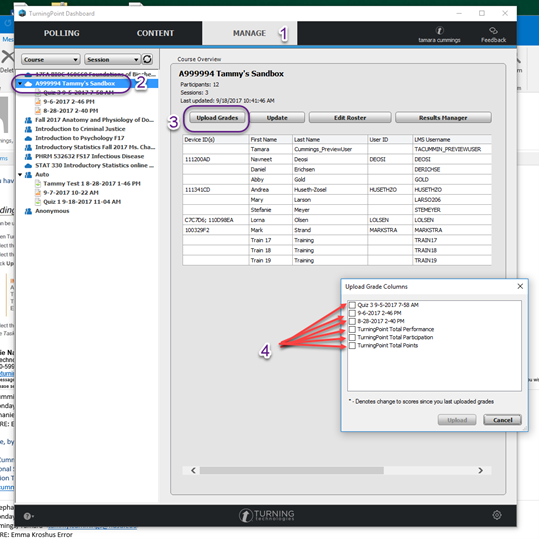This screenshot has width=539, height=539.
Task: Switch to the POLLING tab
Action: [62, 33]
